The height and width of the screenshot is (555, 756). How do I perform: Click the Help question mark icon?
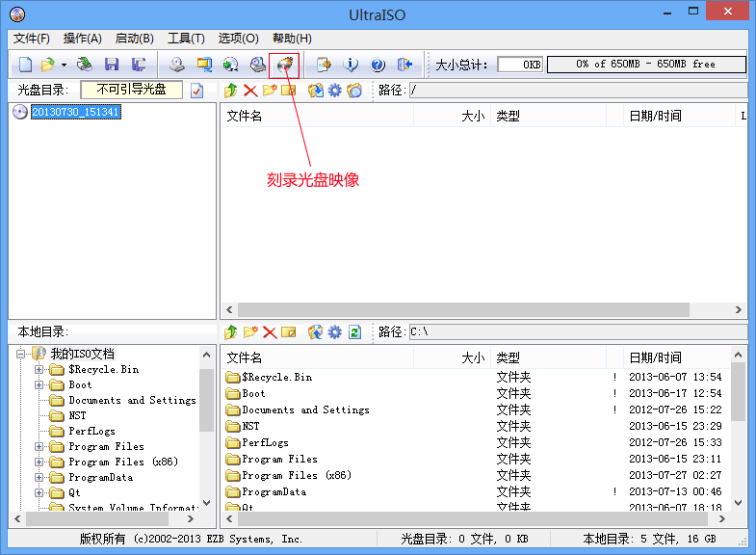coord(378,65)
